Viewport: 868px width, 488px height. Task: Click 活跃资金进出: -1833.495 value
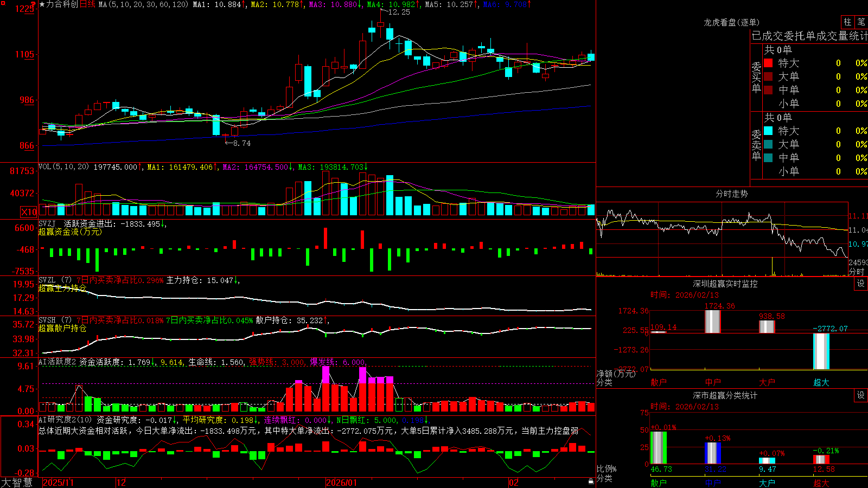(112, 223)
